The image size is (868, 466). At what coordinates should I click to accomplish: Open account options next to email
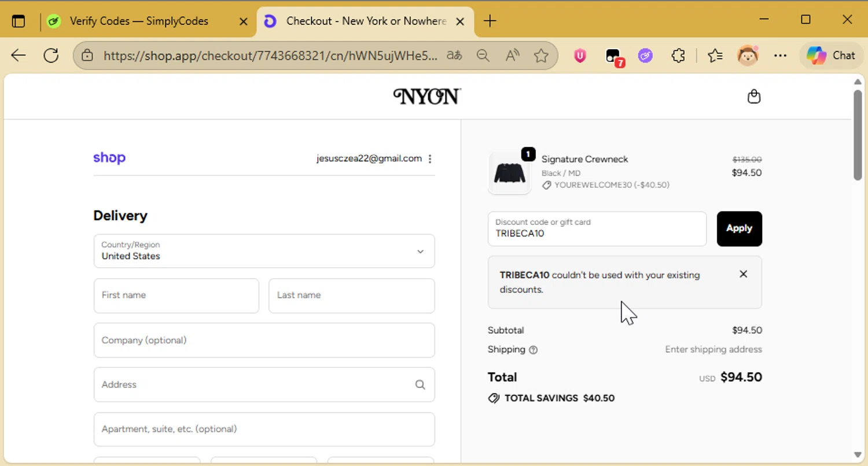pos(430,159)
